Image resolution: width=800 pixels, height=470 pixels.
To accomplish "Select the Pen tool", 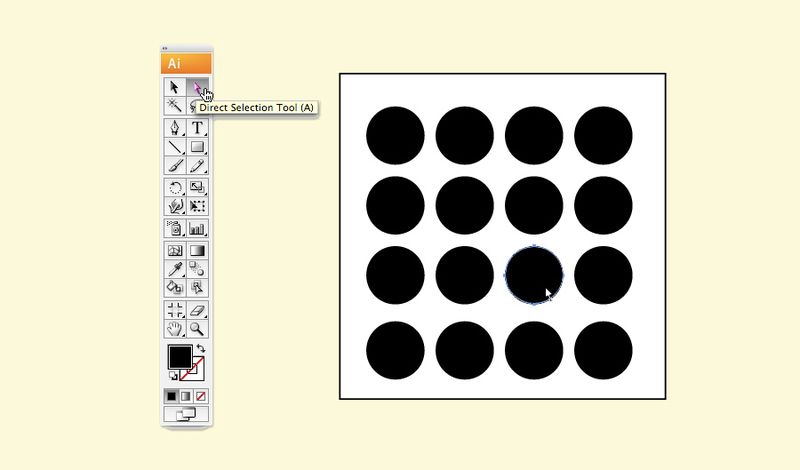I will pyautogui.click(x=175, y=128).
